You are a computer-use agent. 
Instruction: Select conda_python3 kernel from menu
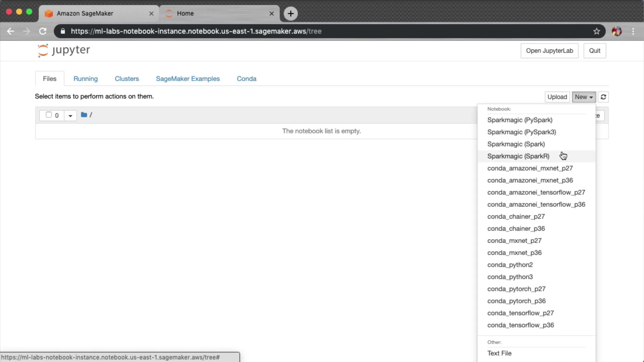510,277
